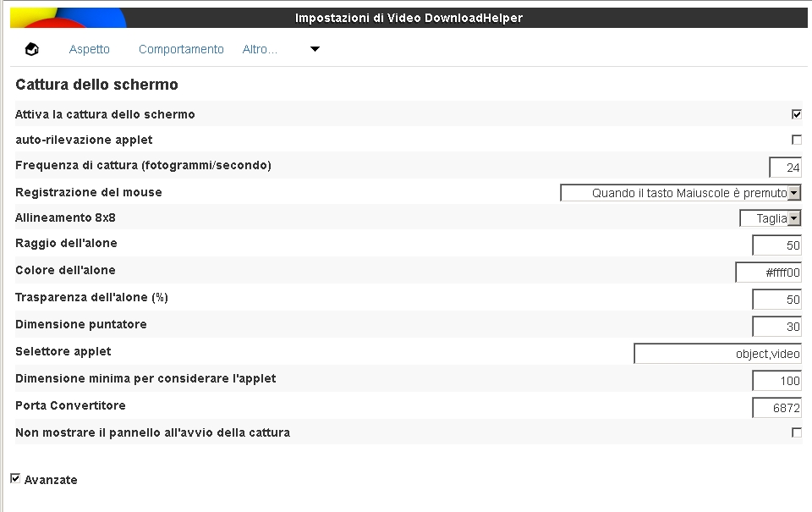The height and width of the screenshot is (512, 812).
Task: Open the Aspetto tab
Action: (89, 49)
